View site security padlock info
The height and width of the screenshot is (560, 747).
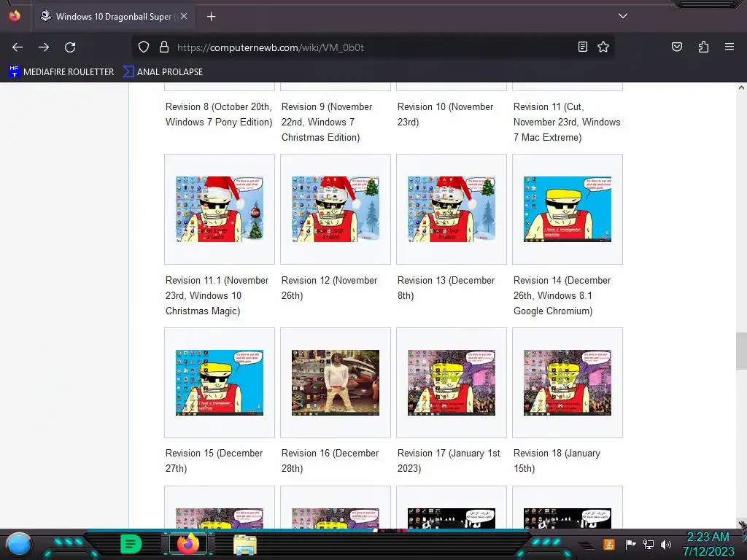(164, 47)
